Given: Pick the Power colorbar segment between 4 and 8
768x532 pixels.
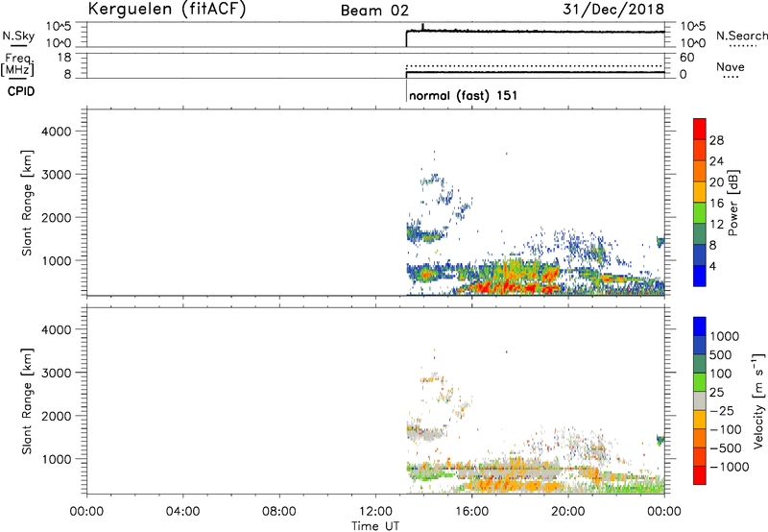Looking at the screenshot, I should [700, 254].
